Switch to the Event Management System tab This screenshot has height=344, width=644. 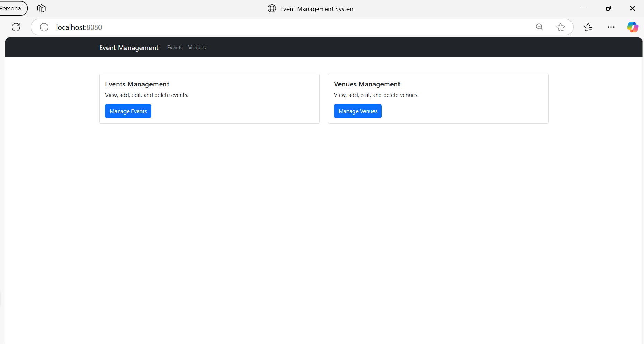[x=317, y=9]
